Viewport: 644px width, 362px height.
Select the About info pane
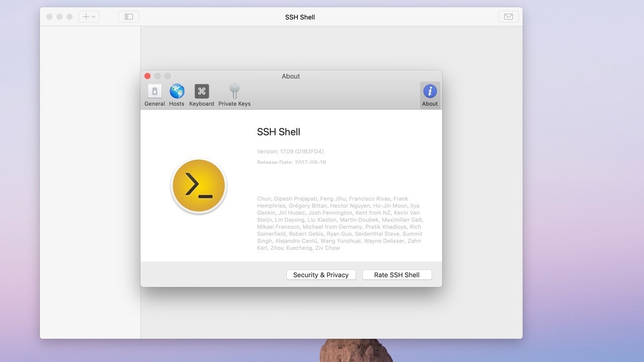pyautogui.click(x=430, y=96)
